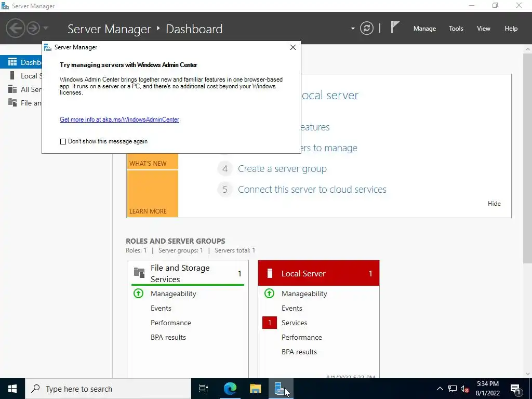Viewport: 532px width, 399px height.
Task: Open the View menu
Action: [484, 29]
